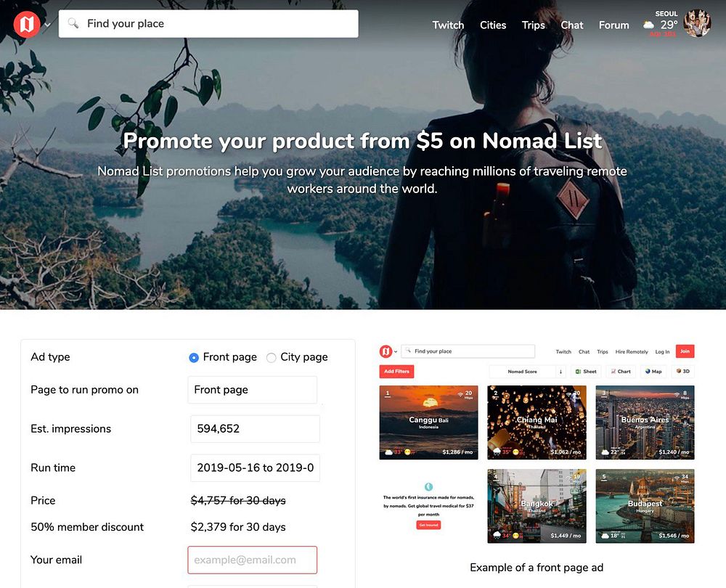Click the Chat link in the top navigation

point(572,25)
